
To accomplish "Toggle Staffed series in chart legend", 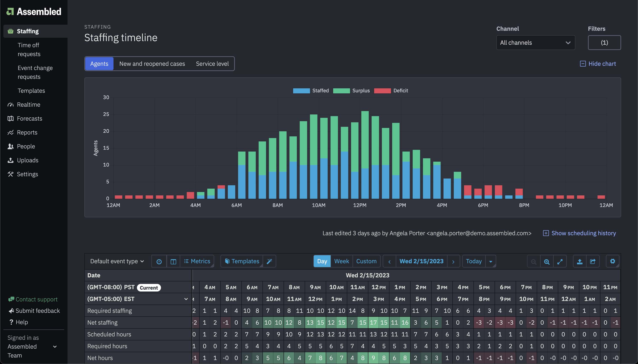I will (311, 90).
